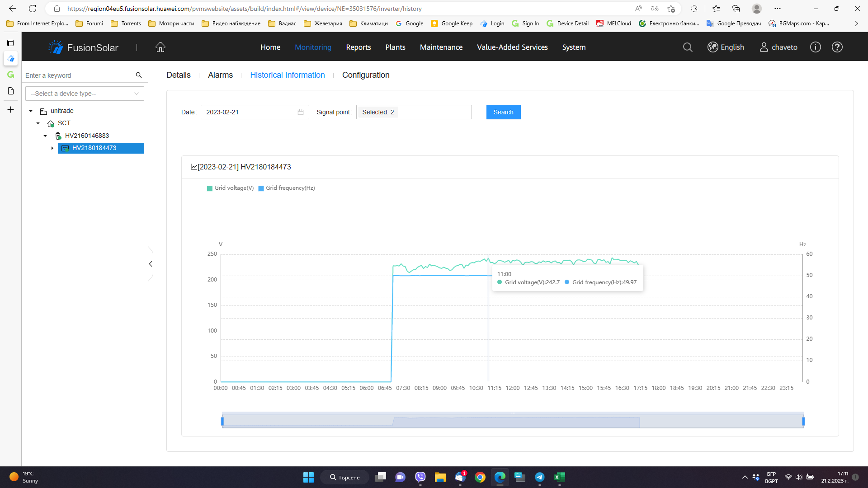Open the device type dropdown
Screen dimensions: 868x488
coord(85,94)
